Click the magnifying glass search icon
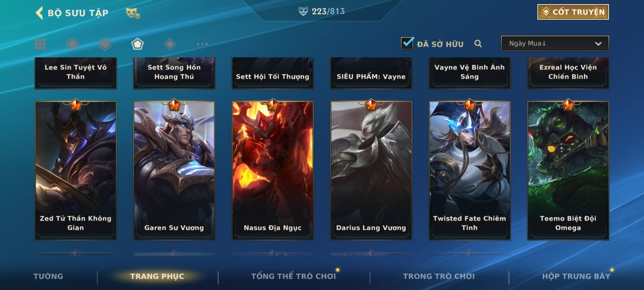The image size is (644, 290). click(x=478, y=44)
